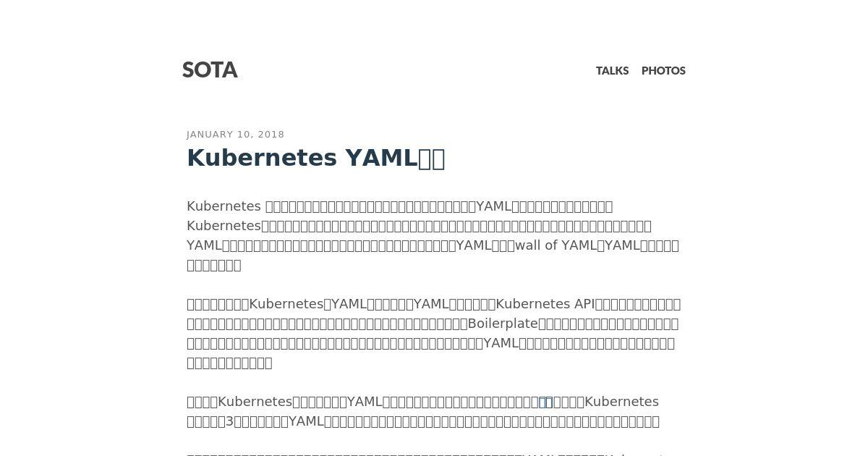
Task: Click Kubernetes starting first paragraph's second line
Action: (x=224, y=226)
